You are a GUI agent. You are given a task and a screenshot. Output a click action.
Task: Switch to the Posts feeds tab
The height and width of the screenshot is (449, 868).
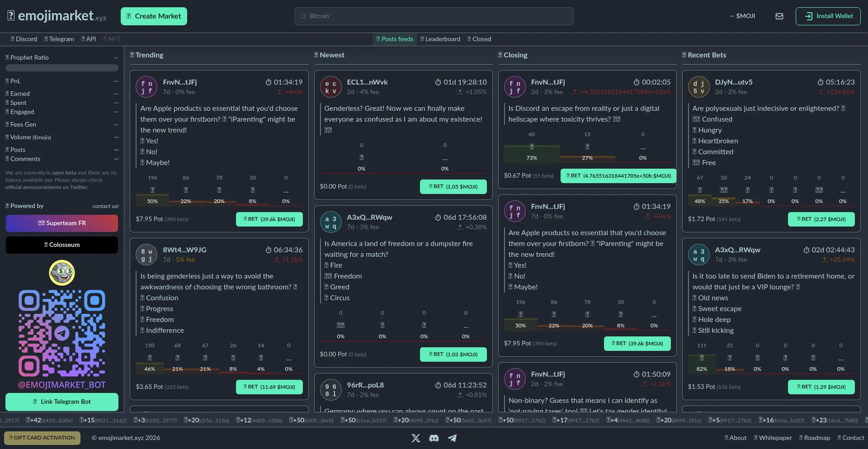tap(394, 39)
